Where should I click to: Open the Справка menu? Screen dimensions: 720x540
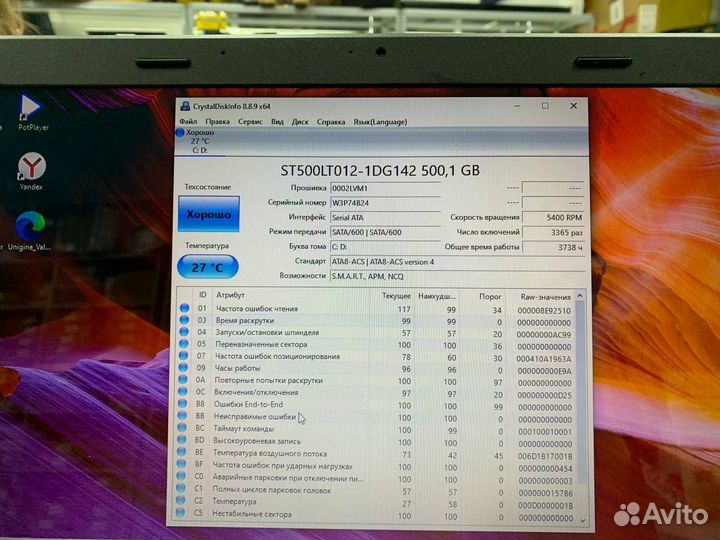pos(331,122)
